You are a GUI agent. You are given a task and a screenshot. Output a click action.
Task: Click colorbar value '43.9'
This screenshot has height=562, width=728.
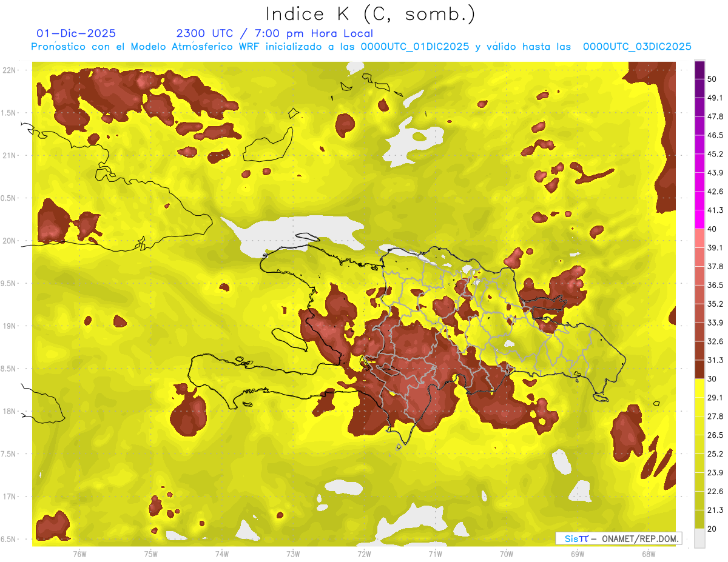pos(715,173)
